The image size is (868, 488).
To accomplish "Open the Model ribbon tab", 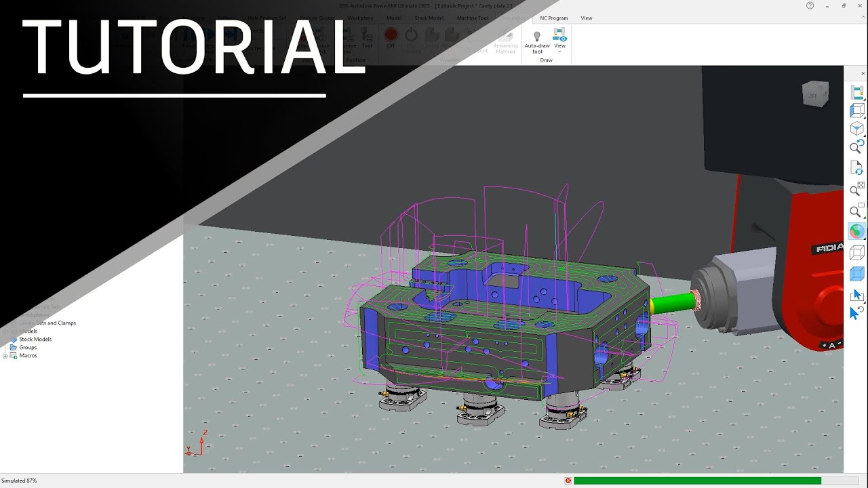I will tap(394, 18).
